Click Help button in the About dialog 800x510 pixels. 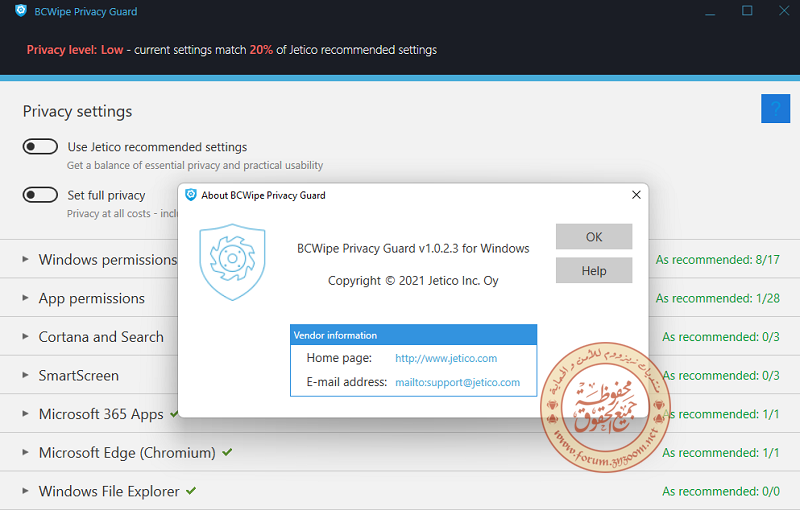point(594,270)
